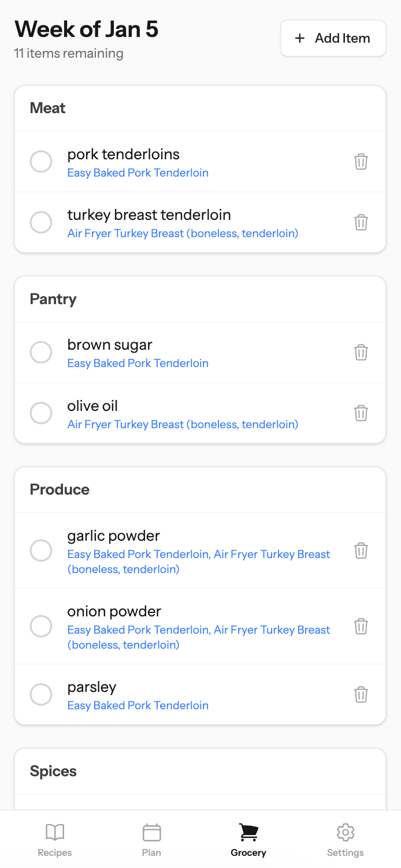401x868 pixels.
Task: Switch to the Recipes tab
Action: click(54, 833)
